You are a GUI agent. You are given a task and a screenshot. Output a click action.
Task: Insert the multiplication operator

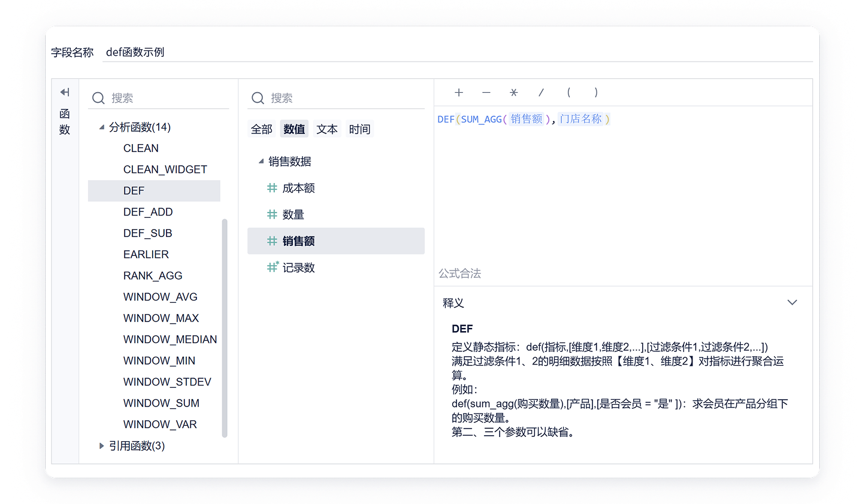(x=513, y=92)
